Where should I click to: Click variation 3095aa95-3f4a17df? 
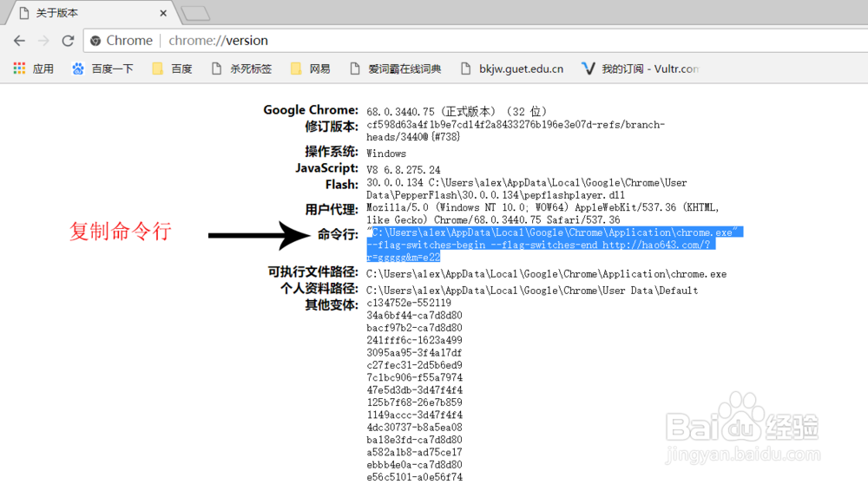(x=414, y=353)
